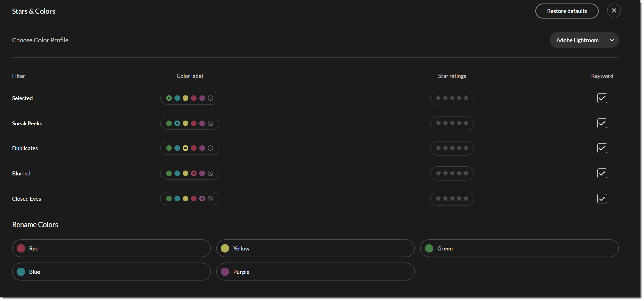Choose purple color label for Selected filter
Screen dimensions: 644x301
pyautogui.click(x=202, y=98)
